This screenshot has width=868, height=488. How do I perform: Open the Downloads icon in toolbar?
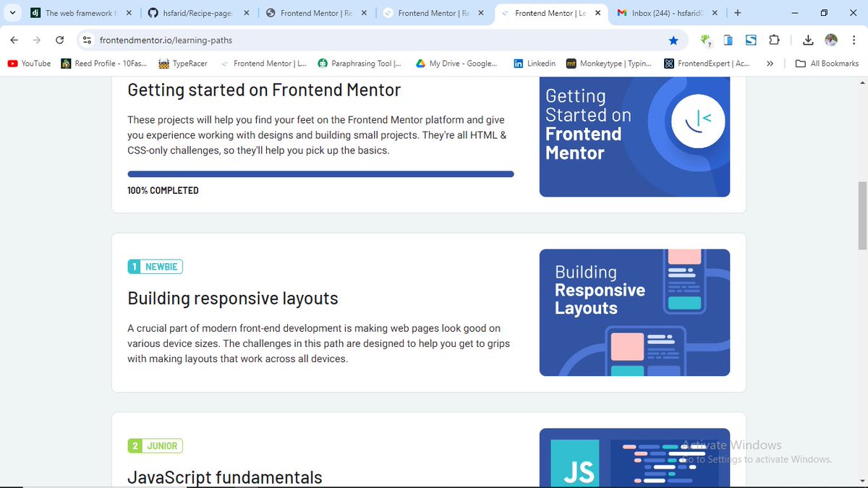[x=809, y=40]
